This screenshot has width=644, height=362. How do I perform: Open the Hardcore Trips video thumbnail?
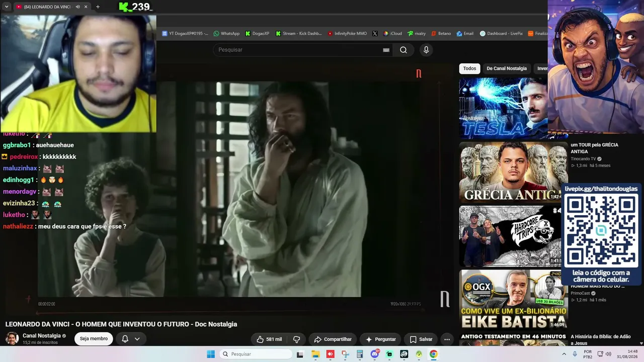point(511,236)
